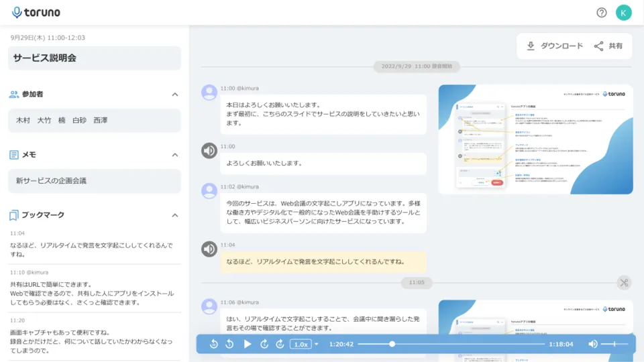Click the scissors split icon at 11:05
The image size is (644, 362).
(624, 283)
